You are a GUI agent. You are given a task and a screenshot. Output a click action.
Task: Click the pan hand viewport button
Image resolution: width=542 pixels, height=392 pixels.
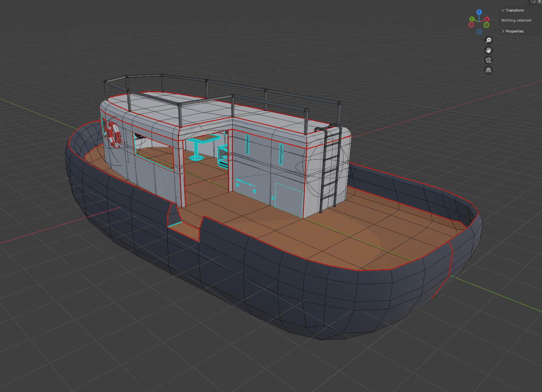(488, 50)
